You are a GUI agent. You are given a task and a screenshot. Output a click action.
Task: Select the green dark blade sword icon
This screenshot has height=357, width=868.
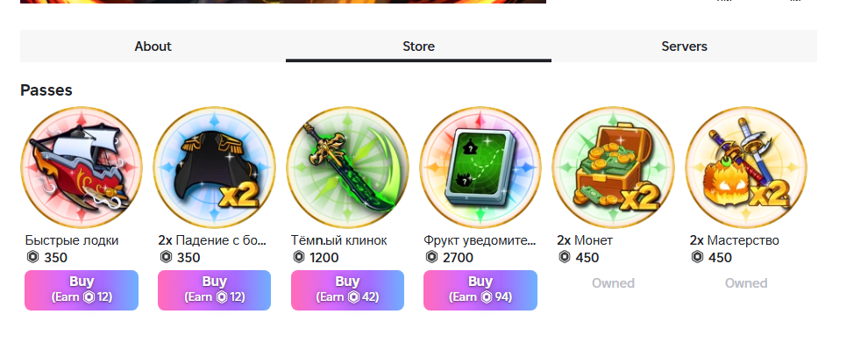pyautogui.click(x=347, y=168)
